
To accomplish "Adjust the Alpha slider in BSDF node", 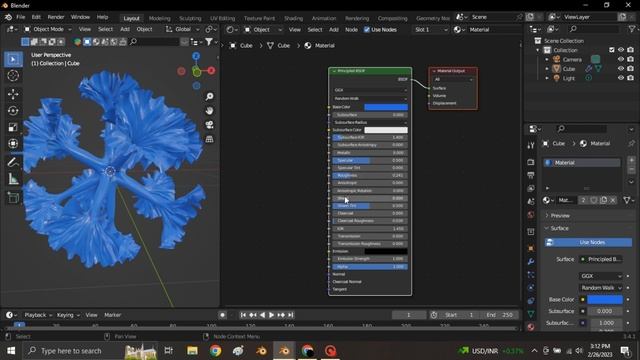I will [x=370, y=267].
